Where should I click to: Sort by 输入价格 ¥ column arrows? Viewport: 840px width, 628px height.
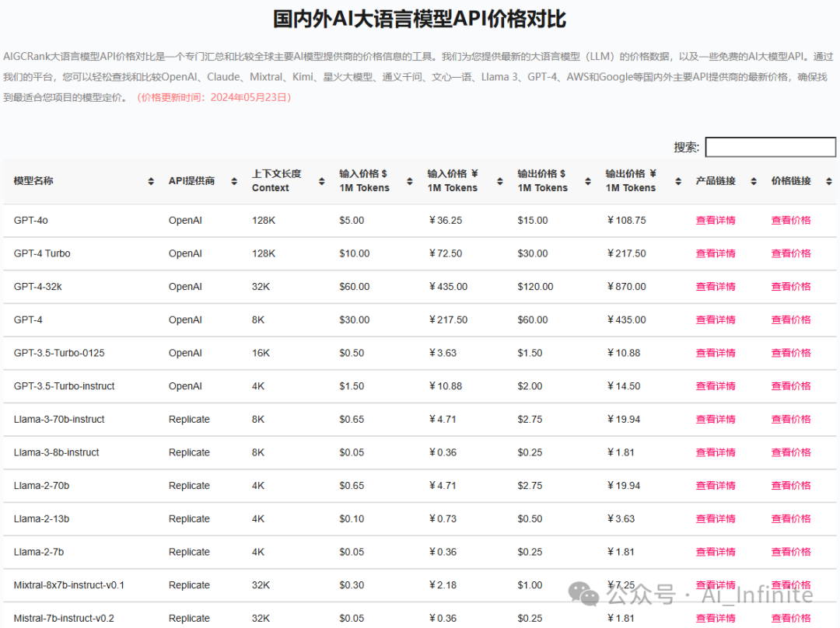pos(500,182)
